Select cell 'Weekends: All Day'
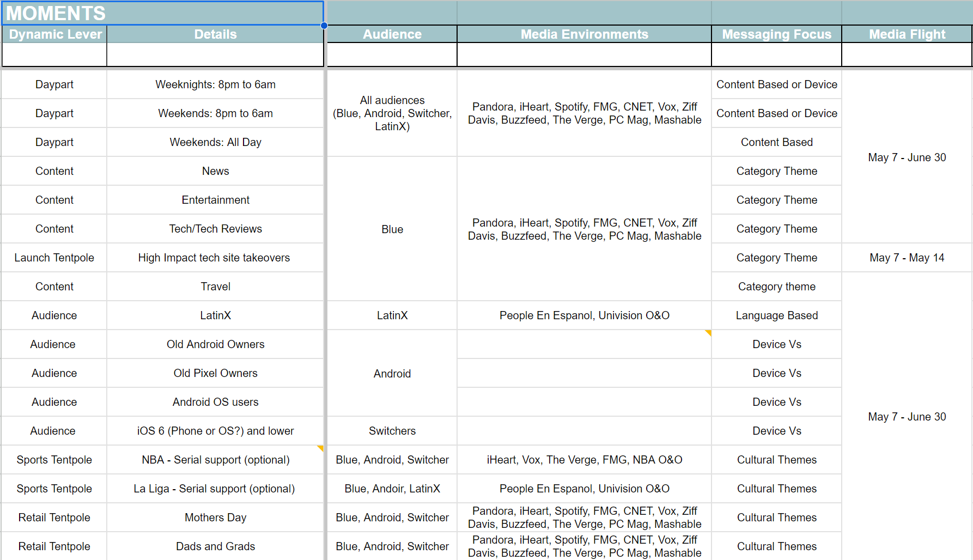The width and height of the screenshot is (973, 560). 215,142
